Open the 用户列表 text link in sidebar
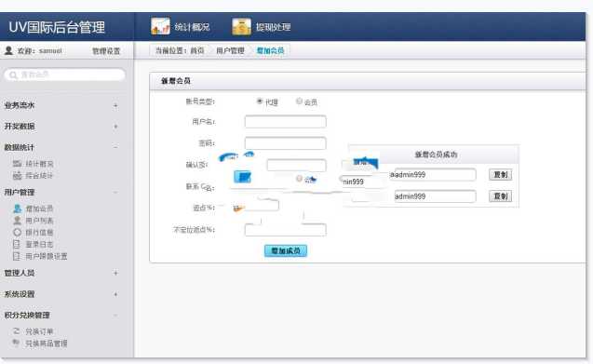This screenshot has height=364, width=593. pyautogui.click(x=39, y=221)
